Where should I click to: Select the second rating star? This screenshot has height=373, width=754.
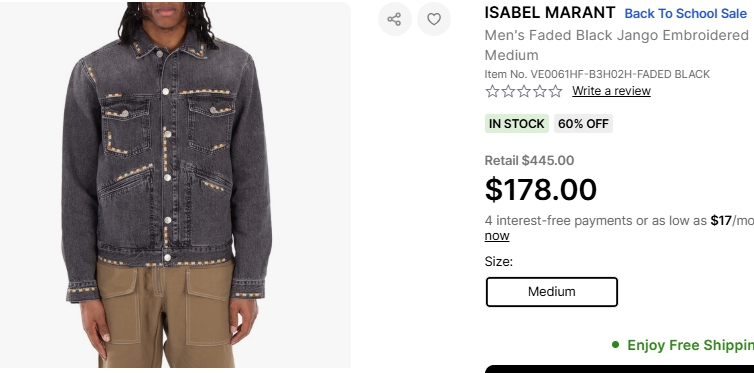(508, 91)
